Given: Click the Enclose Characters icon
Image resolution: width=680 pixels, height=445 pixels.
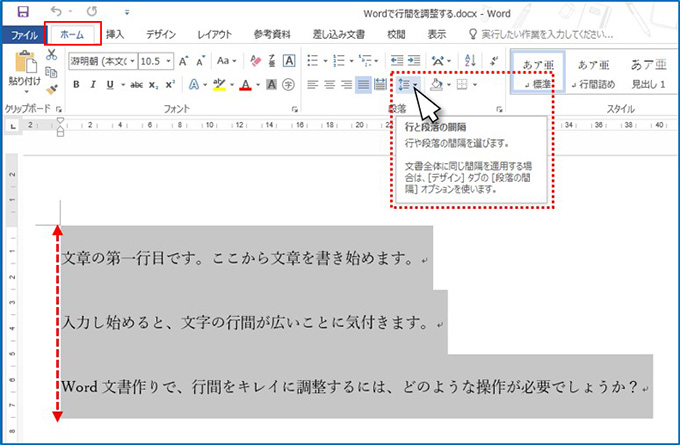Looking at the screenshot, I should (x=288, y=85).
